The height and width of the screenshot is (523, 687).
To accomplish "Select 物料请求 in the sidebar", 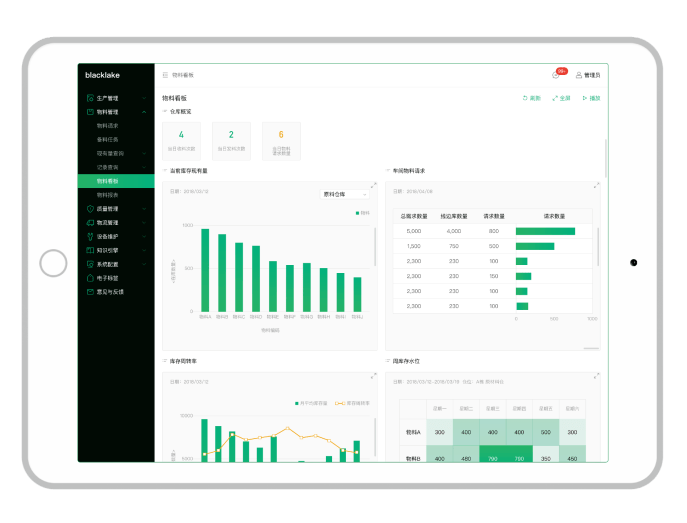I will pyautogui.click(x=108, y=126).
